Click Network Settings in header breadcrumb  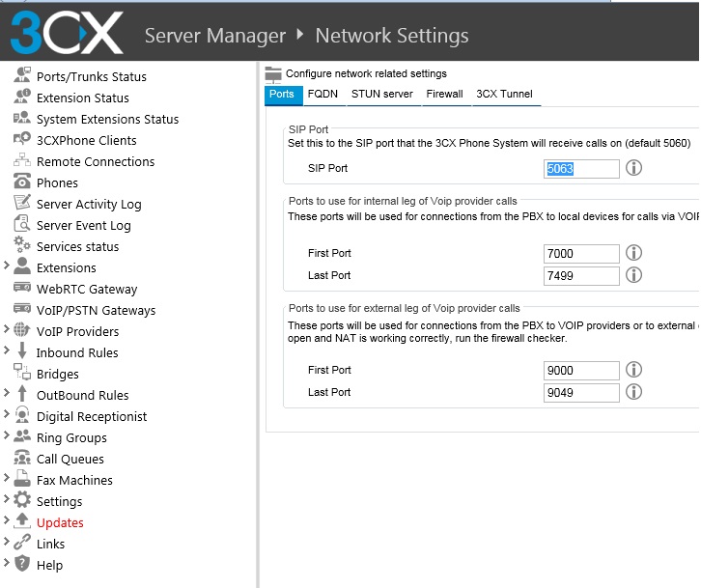coord(392,36)
